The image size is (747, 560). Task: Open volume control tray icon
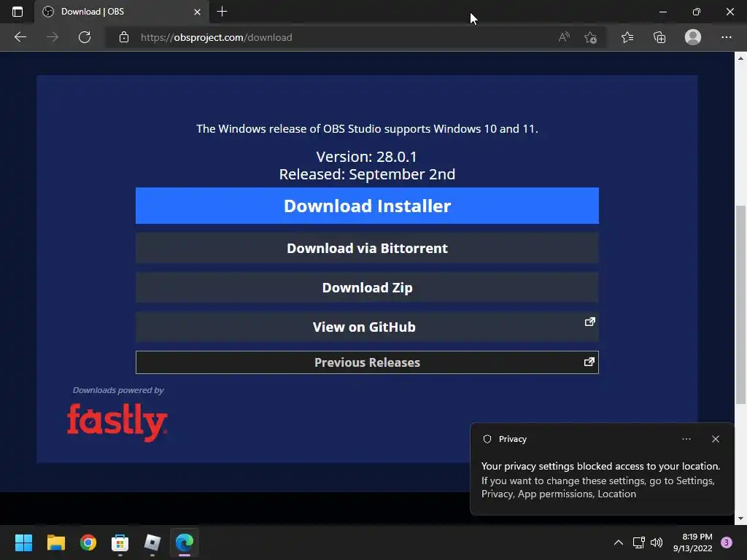[657, 542]
